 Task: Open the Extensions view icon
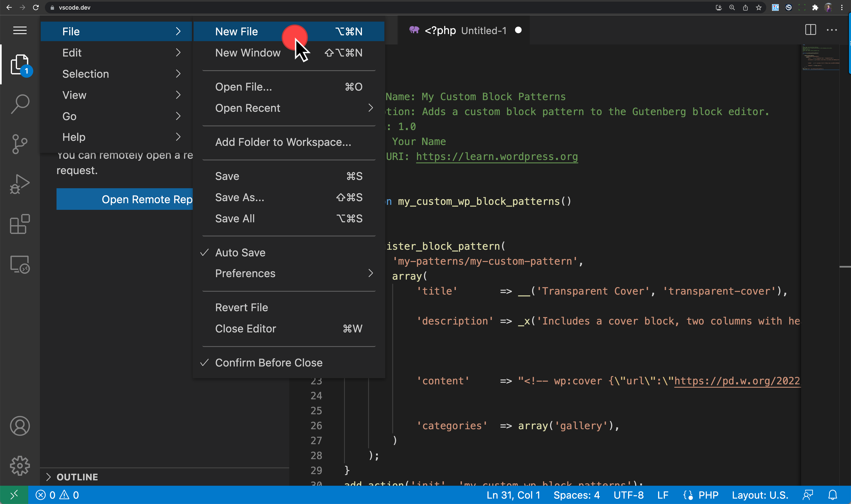[x=20, y=224]
